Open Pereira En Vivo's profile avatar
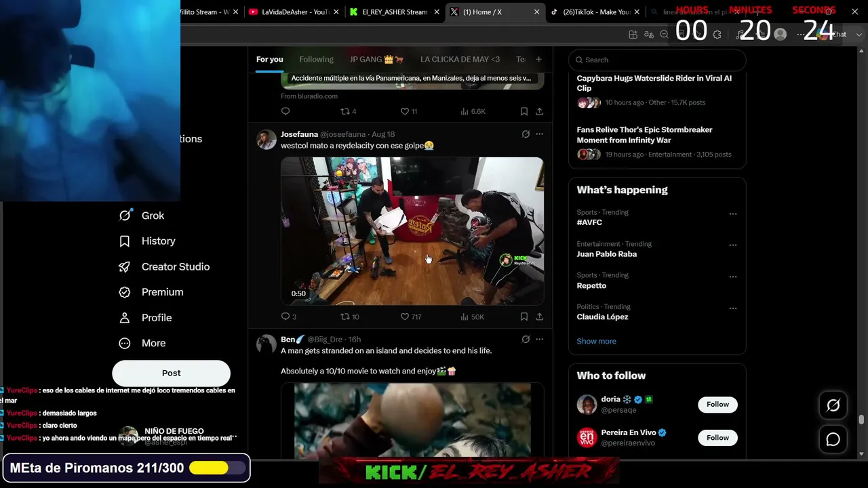 (587, 438)
